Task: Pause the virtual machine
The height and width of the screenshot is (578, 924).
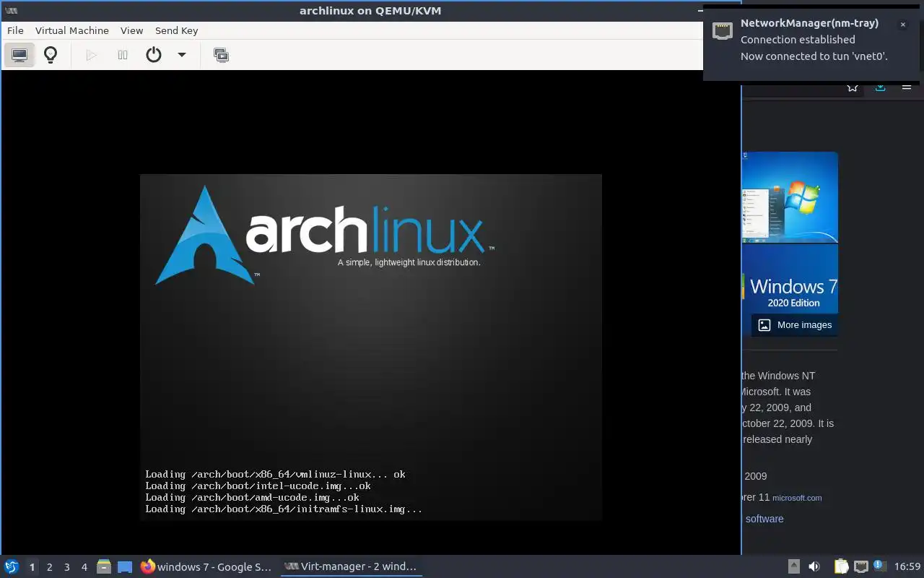Action: 123,55
